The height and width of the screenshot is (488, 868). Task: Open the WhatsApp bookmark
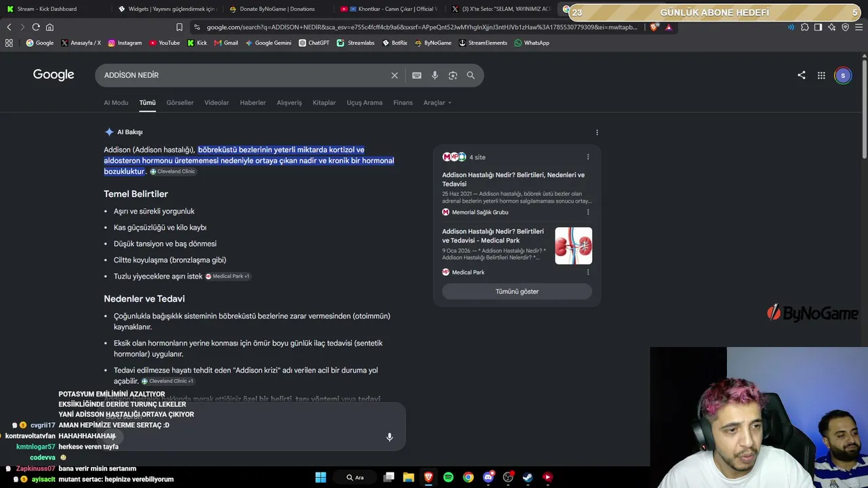coord(532,43)
